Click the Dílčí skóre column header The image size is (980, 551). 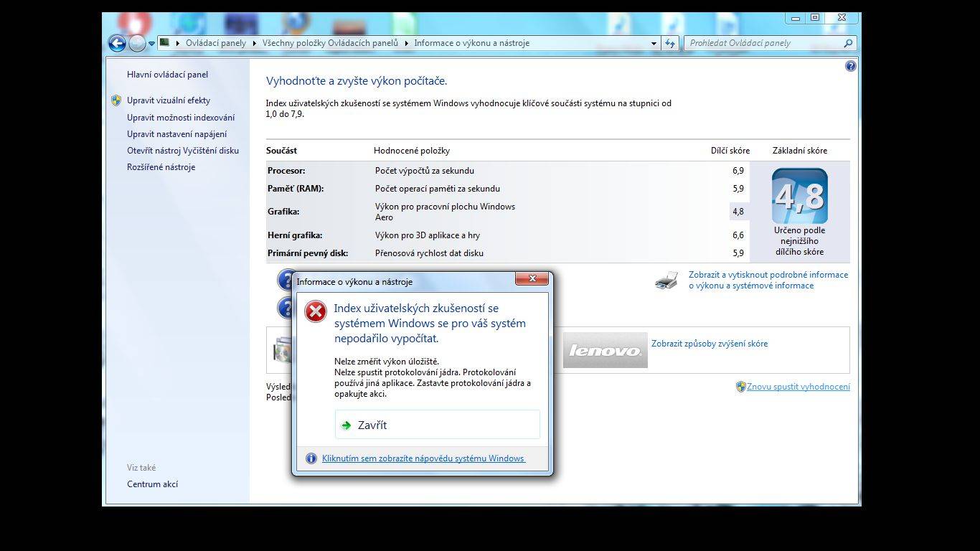(730, 151)
